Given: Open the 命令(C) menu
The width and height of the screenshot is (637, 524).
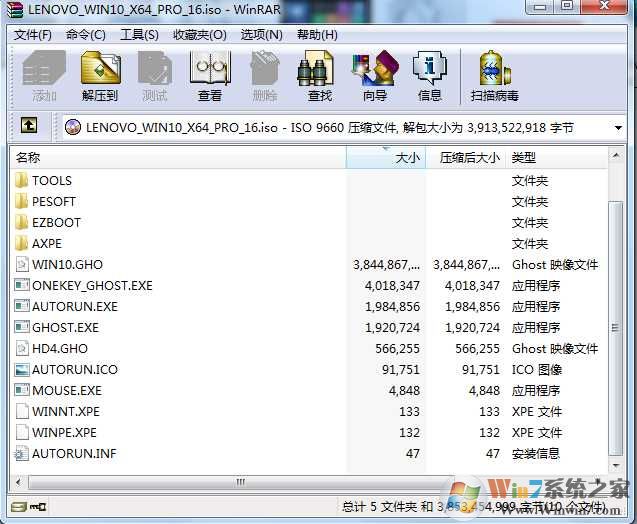Looking at the screenshot, I should [86, 35].
